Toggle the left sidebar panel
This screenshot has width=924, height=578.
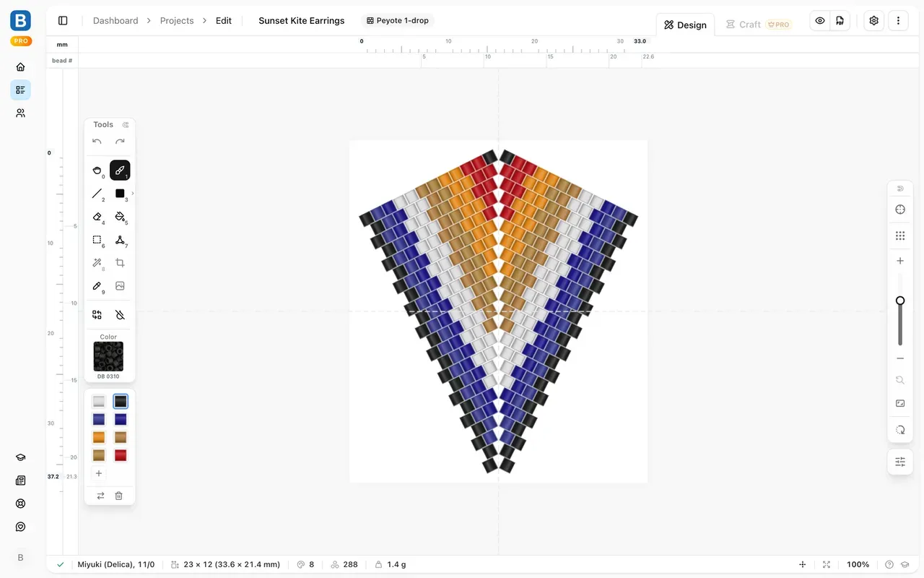click(x=63, y=21)
